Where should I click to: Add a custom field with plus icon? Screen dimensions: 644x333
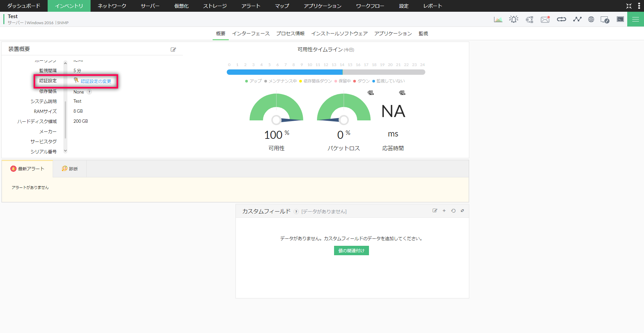444,211
